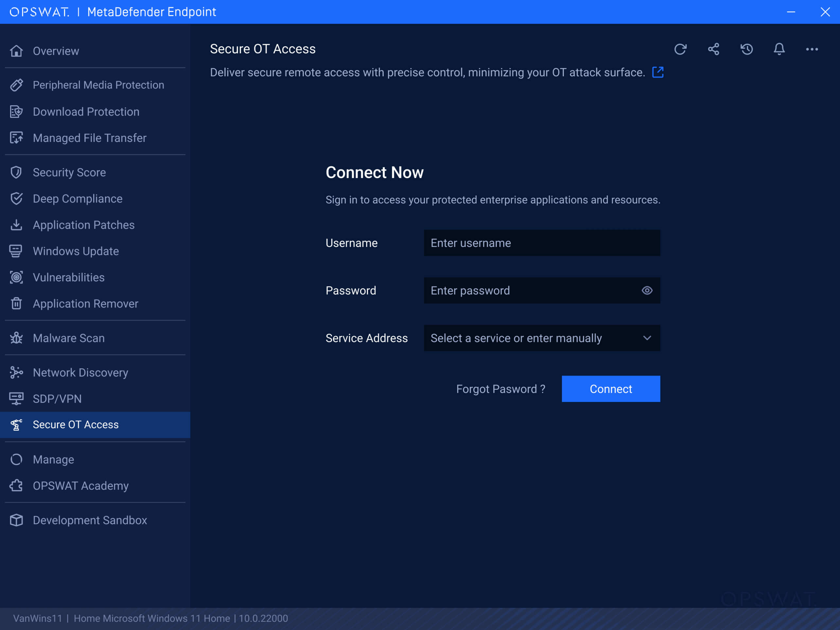Open the Service Address dropdown

542,338
